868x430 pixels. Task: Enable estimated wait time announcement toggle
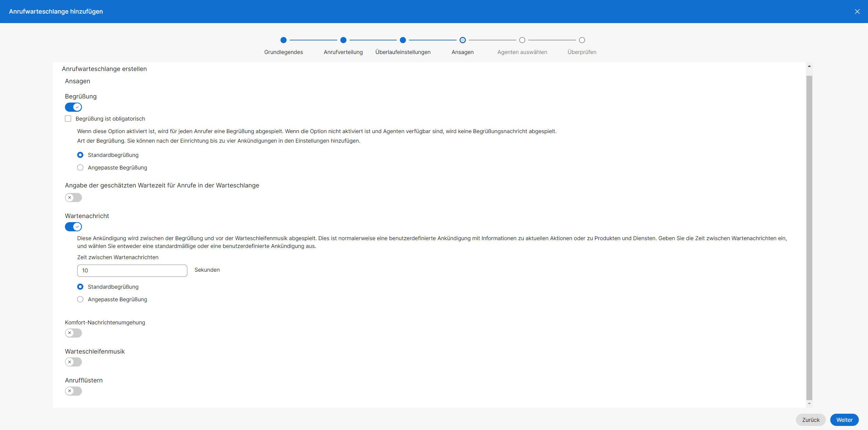point(73,198)
